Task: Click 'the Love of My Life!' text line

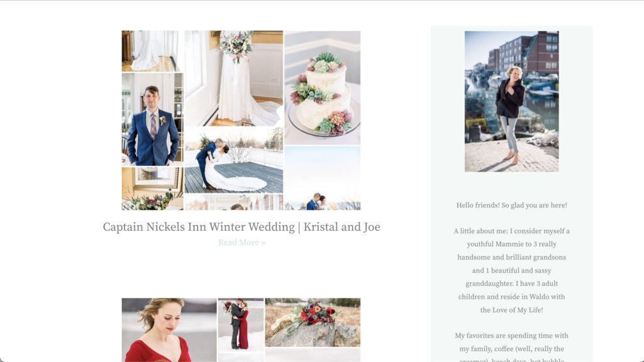Action: (511, 310)
